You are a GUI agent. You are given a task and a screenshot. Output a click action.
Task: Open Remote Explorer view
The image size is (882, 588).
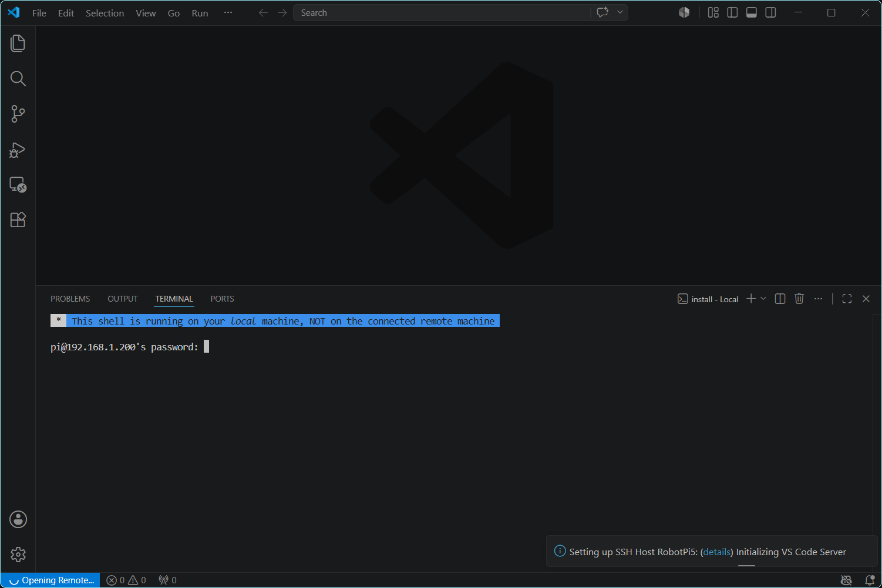[x=18, y=185]
